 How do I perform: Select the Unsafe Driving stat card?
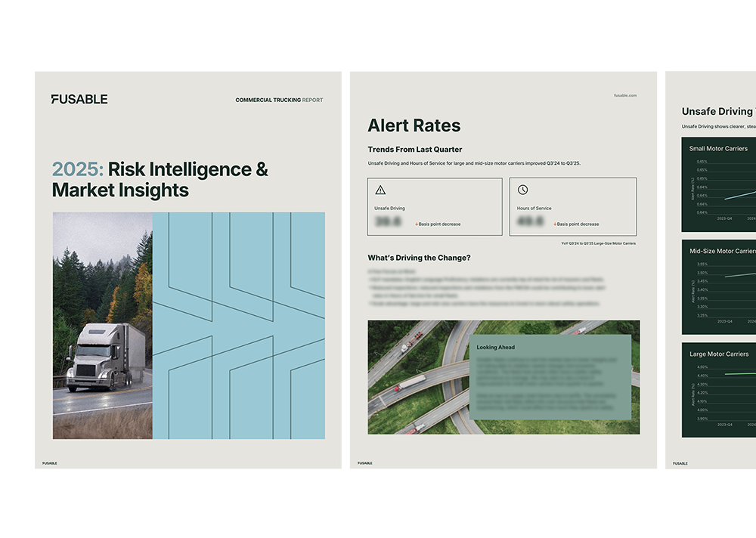pos(435,206)
